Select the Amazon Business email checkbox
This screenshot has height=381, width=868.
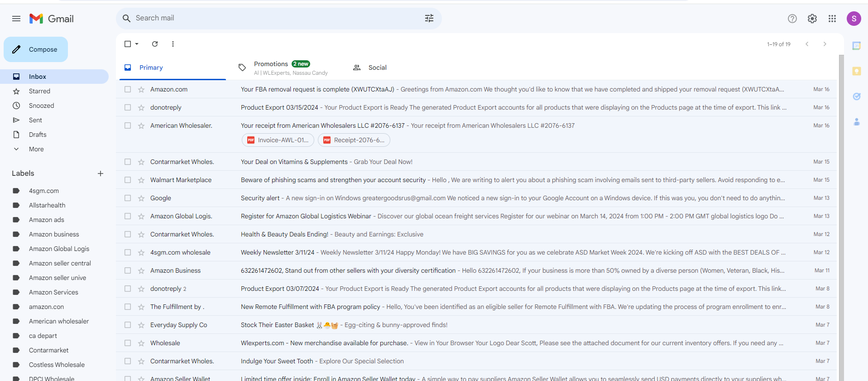128,270
